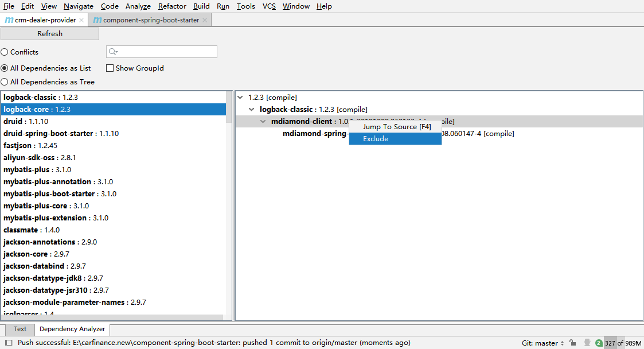
Task: Open the inspection profile hector icon
Action: 586,343
